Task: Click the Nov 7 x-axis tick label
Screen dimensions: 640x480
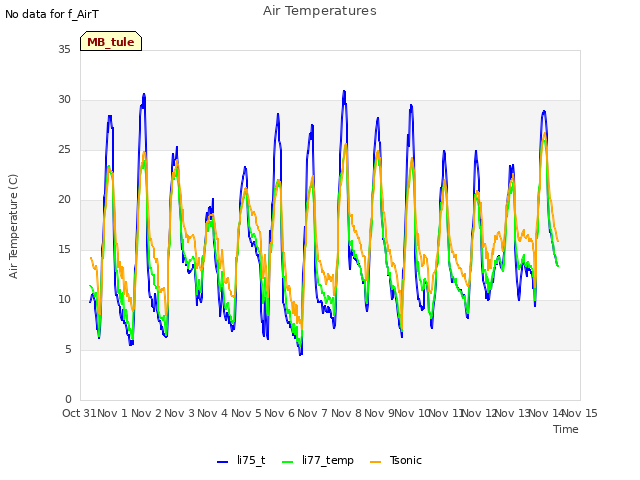Action: (313, 413)
